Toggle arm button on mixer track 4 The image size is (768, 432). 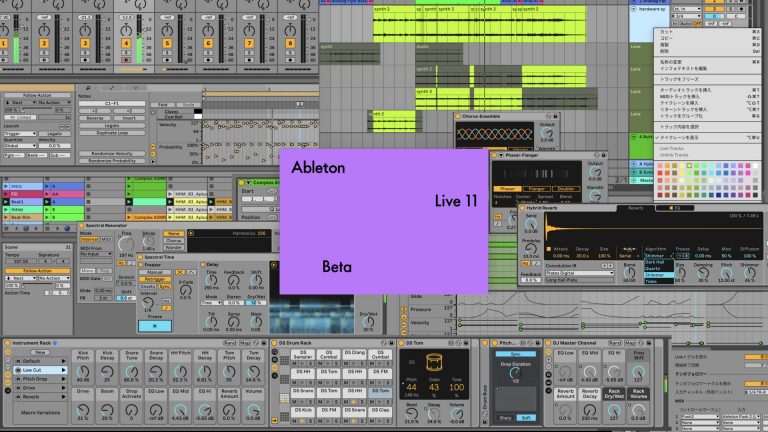point(126,60)
